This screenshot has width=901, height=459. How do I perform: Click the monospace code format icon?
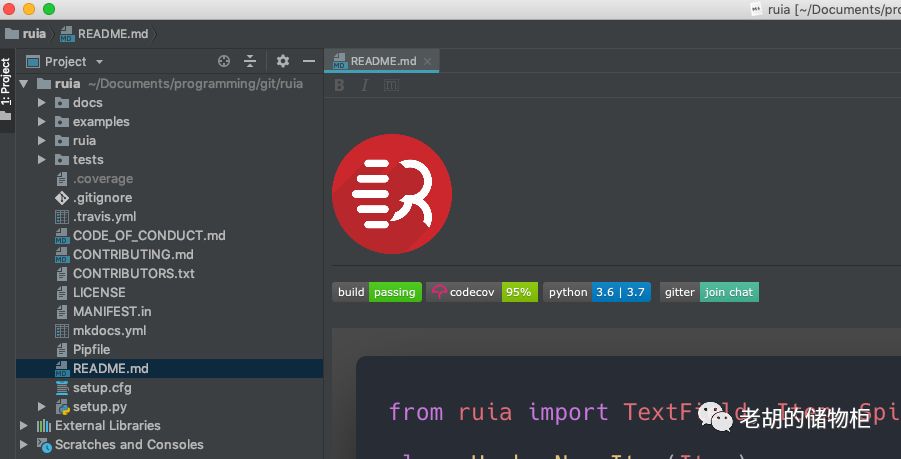[x=391, y=86]
